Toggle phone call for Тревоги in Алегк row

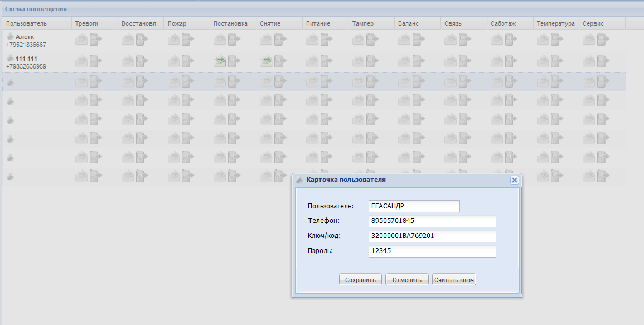tap(96, 40)
